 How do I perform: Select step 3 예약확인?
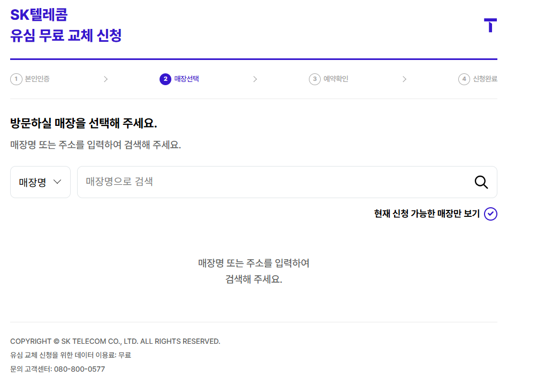[x=328, y=79]
